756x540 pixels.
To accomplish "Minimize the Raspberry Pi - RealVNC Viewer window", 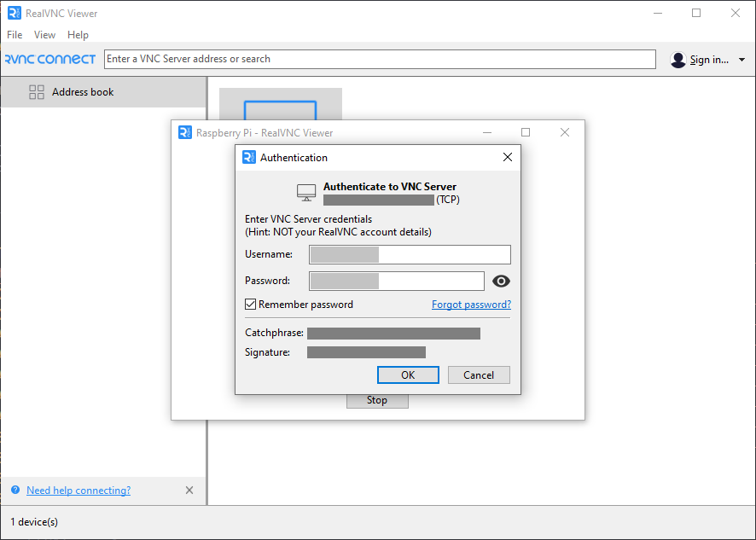I will (x=487, y=132).
